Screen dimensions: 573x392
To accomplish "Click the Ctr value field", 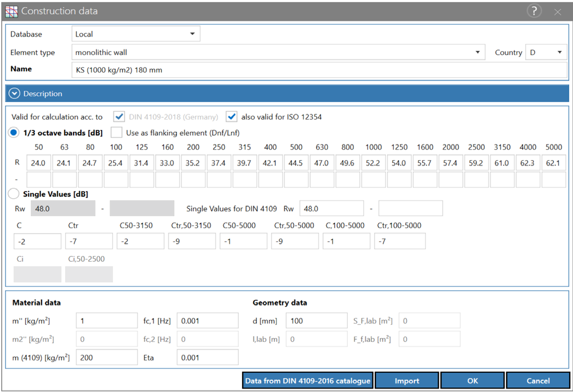I will pos(89,241).
